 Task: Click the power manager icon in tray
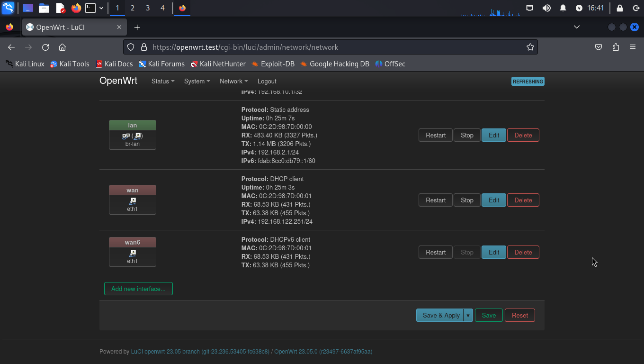(x=579, y=8)
